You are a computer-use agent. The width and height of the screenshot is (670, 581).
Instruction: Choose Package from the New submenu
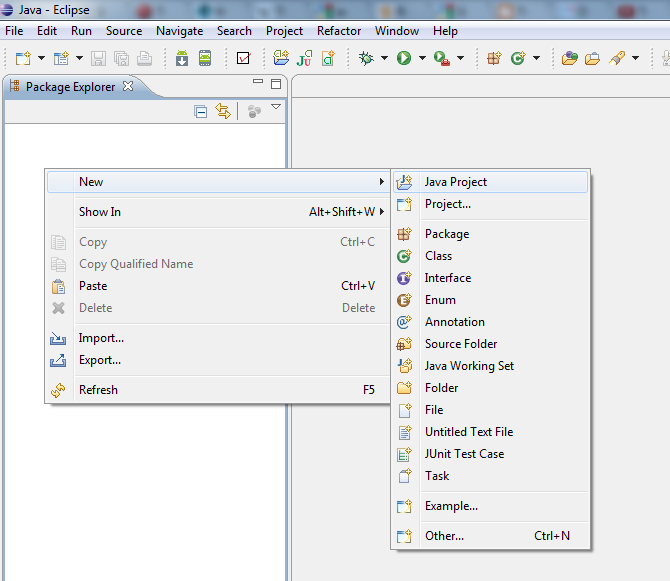(x=490, y=234)
